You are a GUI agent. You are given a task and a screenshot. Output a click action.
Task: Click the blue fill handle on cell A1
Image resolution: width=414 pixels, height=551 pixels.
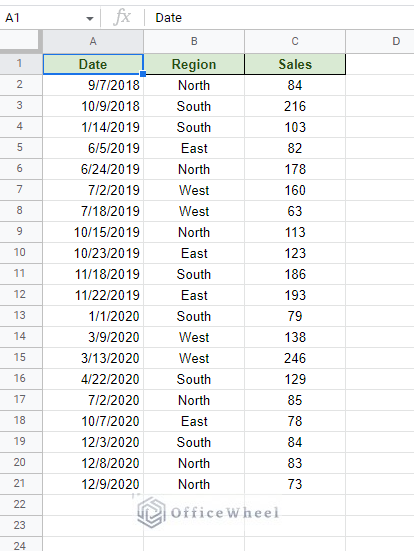[x=143, y=74]
